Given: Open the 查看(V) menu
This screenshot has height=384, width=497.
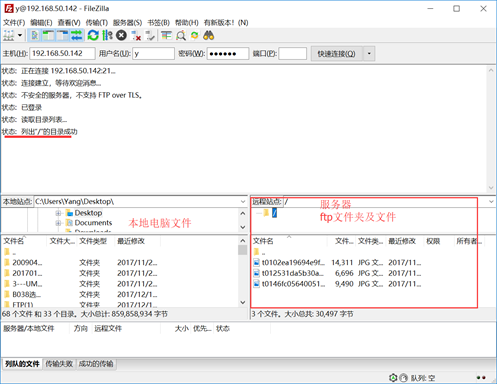Looking at the screenshot, I should coord(69,22).
